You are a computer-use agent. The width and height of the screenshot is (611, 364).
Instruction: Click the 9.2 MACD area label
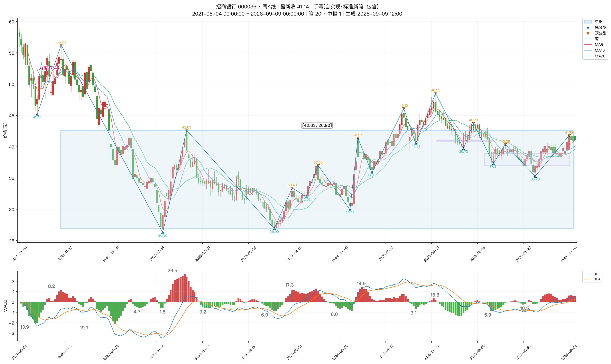point(203,312)
